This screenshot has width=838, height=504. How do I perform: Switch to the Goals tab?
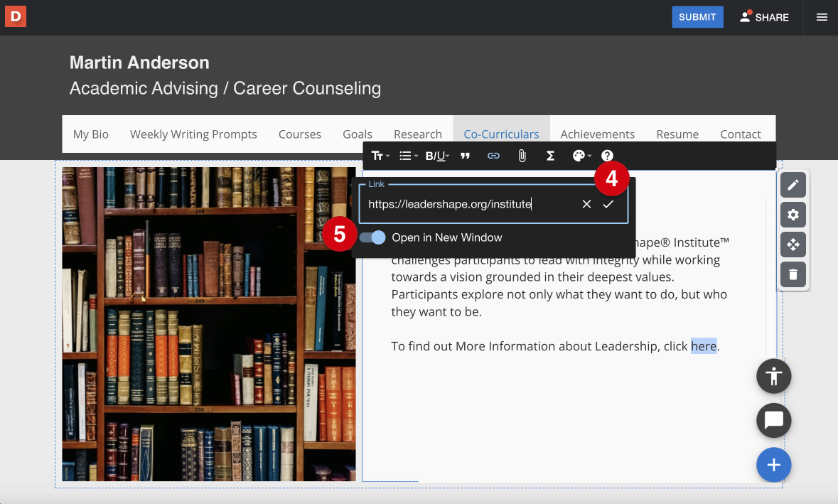click(358, 134)
